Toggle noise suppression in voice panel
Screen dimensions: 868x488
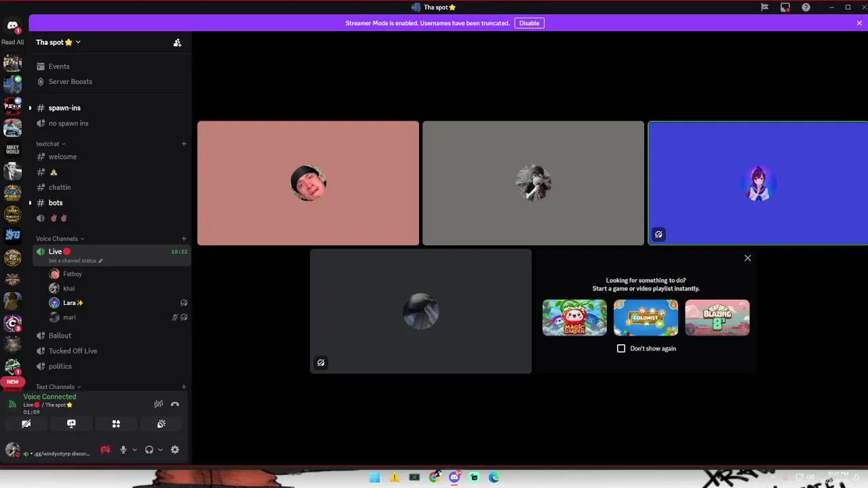point(158,404)
